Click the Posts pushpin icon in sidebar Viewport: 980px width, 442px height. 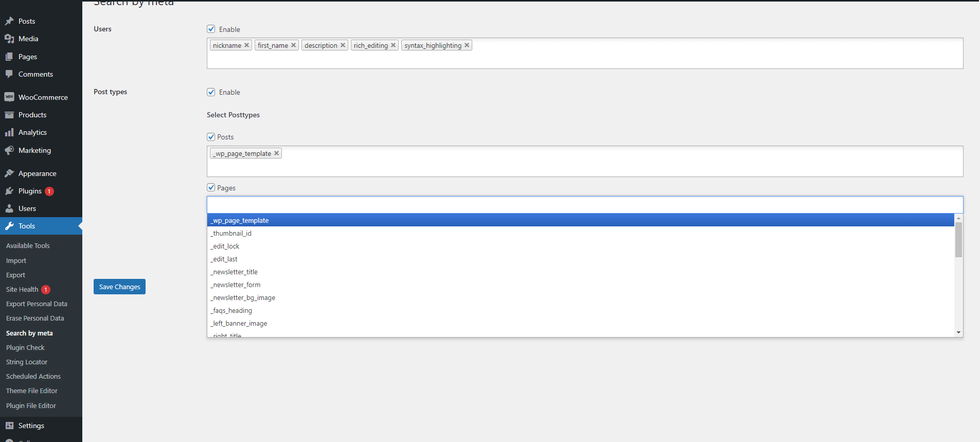(x=9, y=21)
